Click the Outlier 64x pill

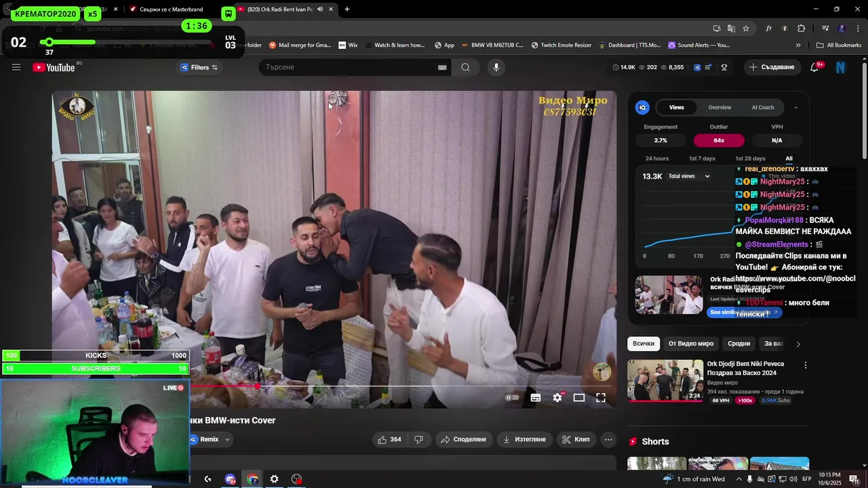point(719,140)
